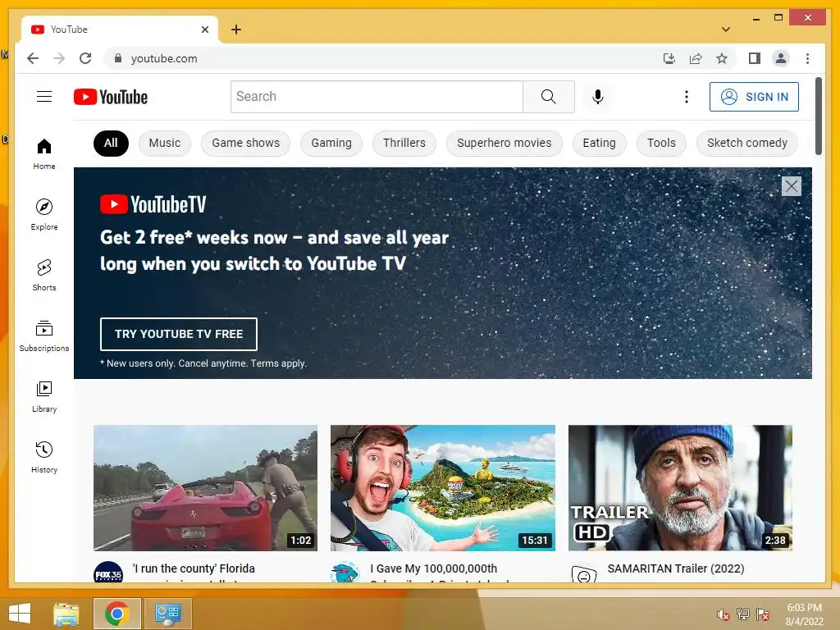Click Chrome icon in taskbar
Image resolution: width=840 pixels, height=630 pixels.
point(116,614)
